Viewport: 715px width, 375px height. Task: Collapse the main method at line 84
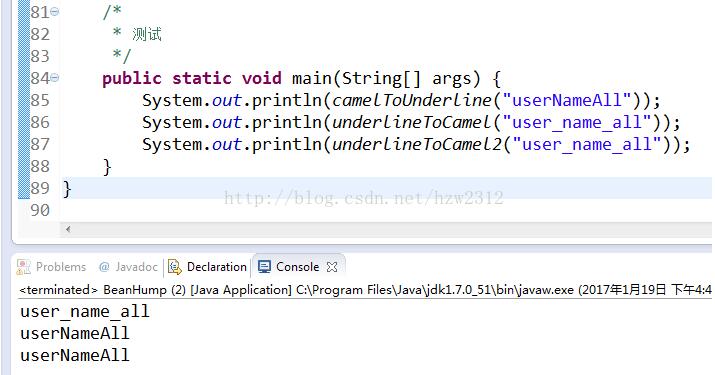click(55, 78)
